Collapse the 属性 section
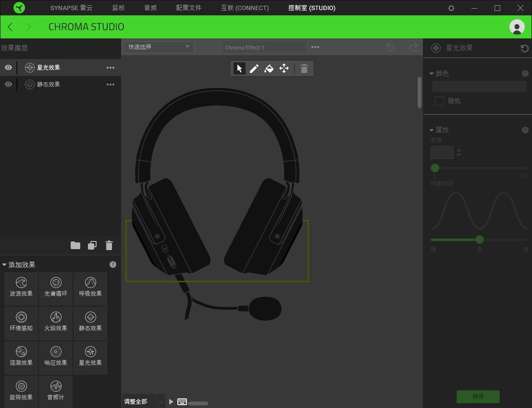Viewport: 532px width, 408px height. point(432,130)
